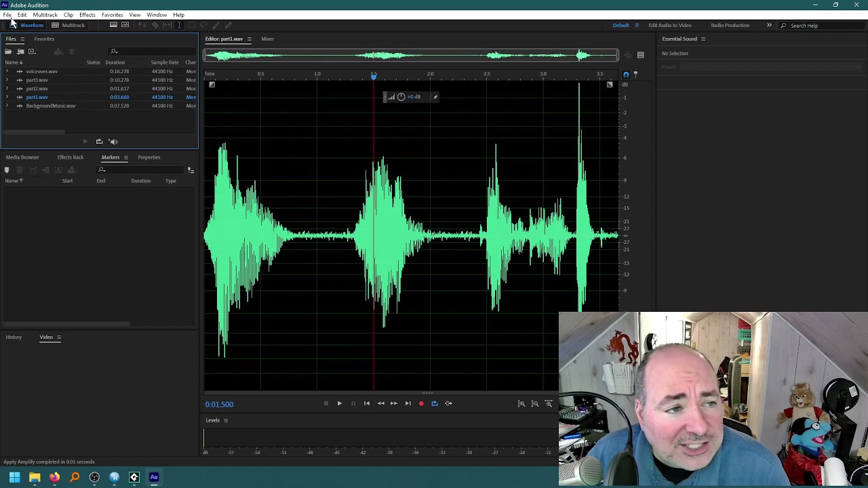This screenshot has height=488, width=868.
Task: Sort files by Sample Rate column
Action: (x=165, y=62)
